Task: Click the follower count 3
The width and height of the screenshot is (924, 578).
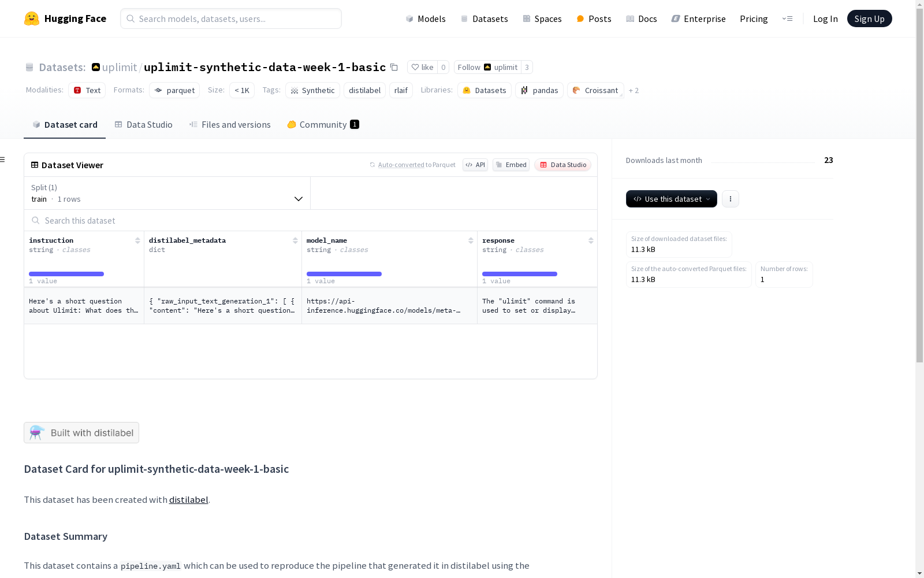Action: (x=527, y=67)
